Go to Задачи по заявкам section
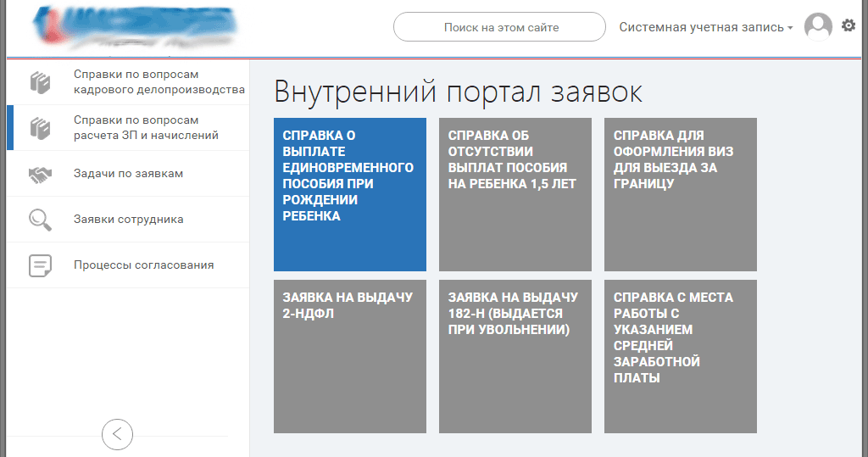This screenshot has height=457, width=868. tap(128, 174)
